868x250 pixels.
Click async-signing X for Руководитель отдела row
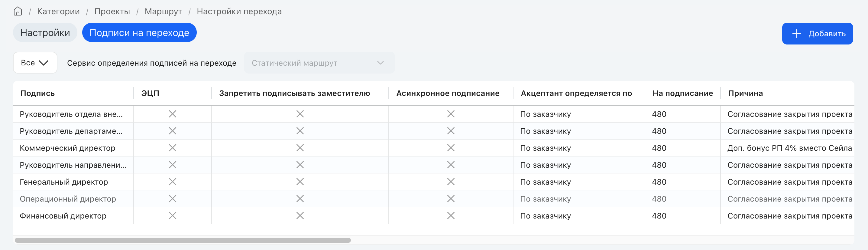pos(451,114)
